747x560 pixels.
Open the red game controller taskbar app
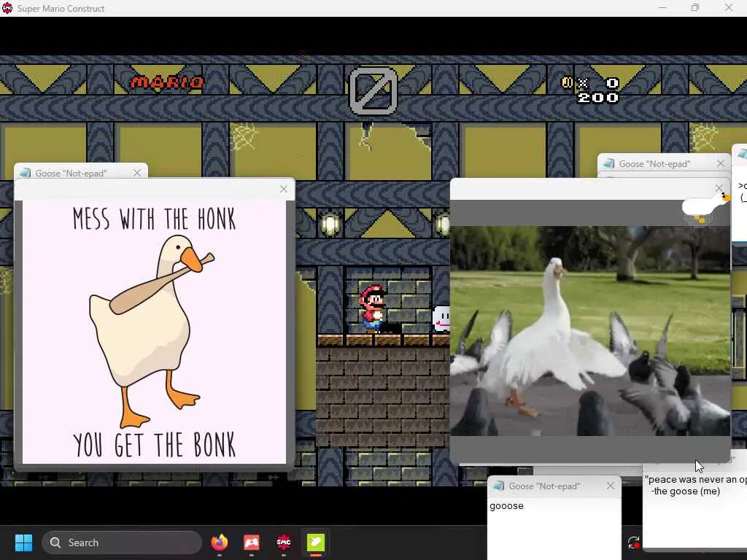click(x=252, y=542)
